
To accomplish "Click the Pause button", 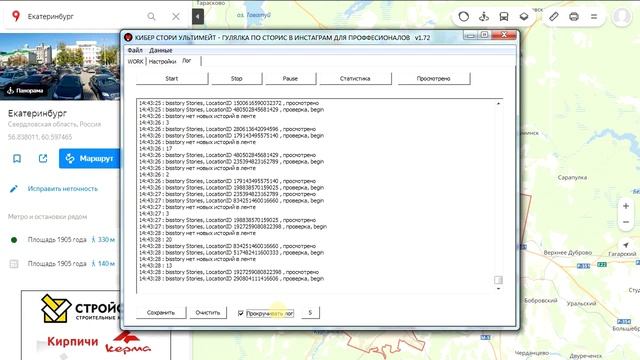I will coord(290,78).
